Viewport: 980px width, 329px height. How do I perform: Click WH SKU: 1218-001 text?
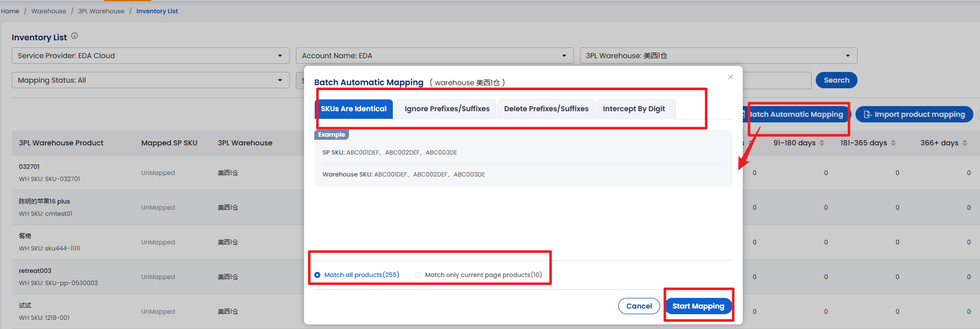coord(44,318)
